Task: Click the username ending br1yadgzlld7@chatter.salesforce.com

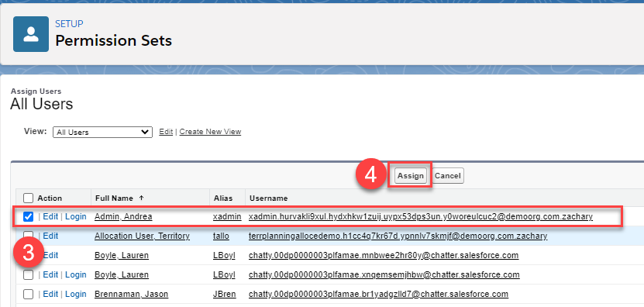Action: point(379,294)
